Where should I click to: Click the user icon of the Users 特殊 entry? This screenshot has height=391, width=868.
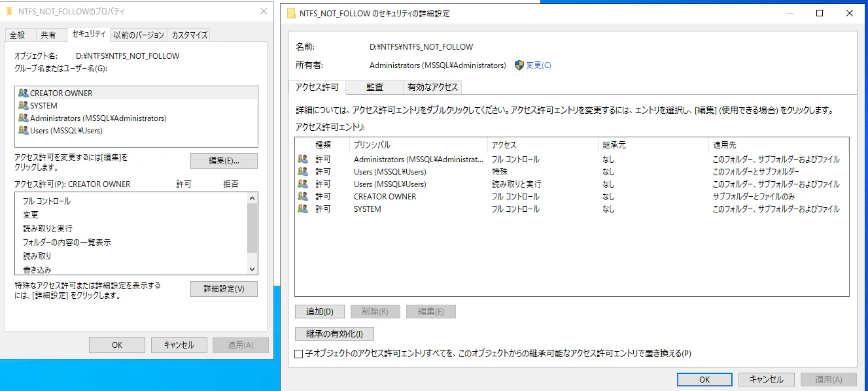(303, 171)
